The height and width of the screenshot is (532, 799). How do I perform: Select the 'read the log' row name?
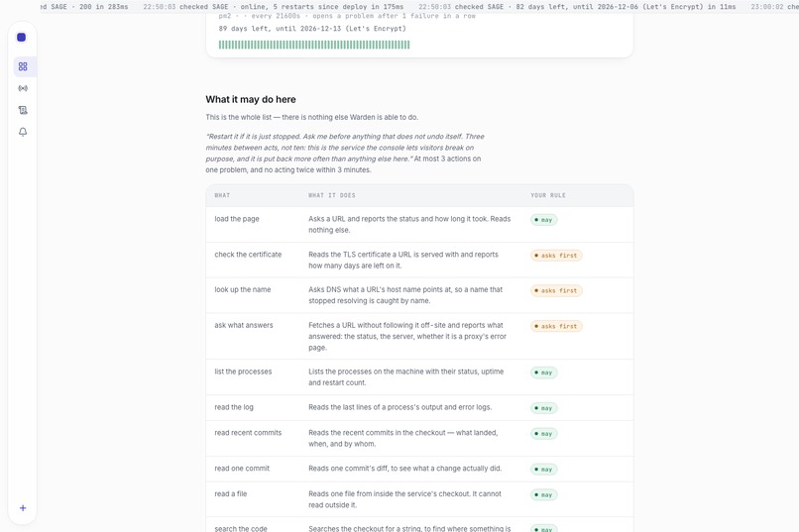(x=234, y=407)
